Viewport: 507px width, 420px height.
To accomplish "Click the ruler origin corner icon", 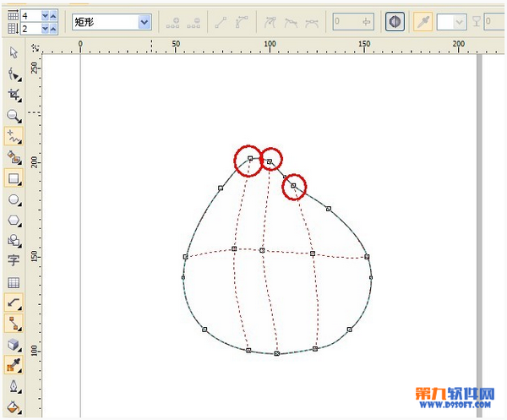I will [x=35, y=48].
